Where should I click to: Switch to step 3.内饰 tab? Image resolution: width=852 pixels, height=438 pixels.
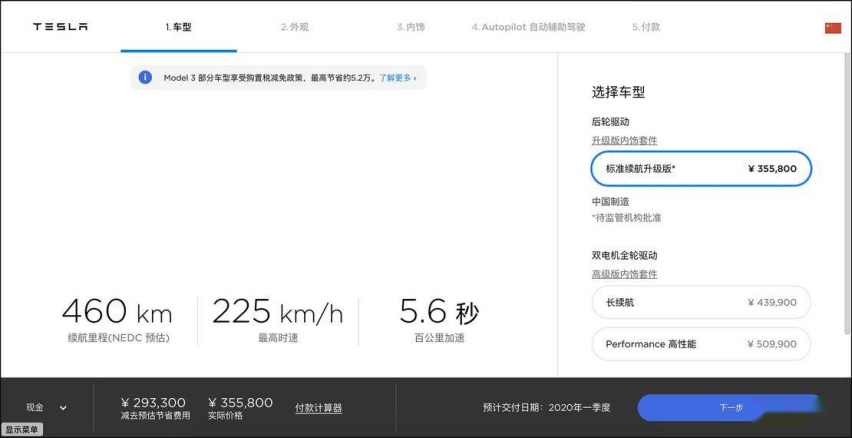(x=411, y=27)
